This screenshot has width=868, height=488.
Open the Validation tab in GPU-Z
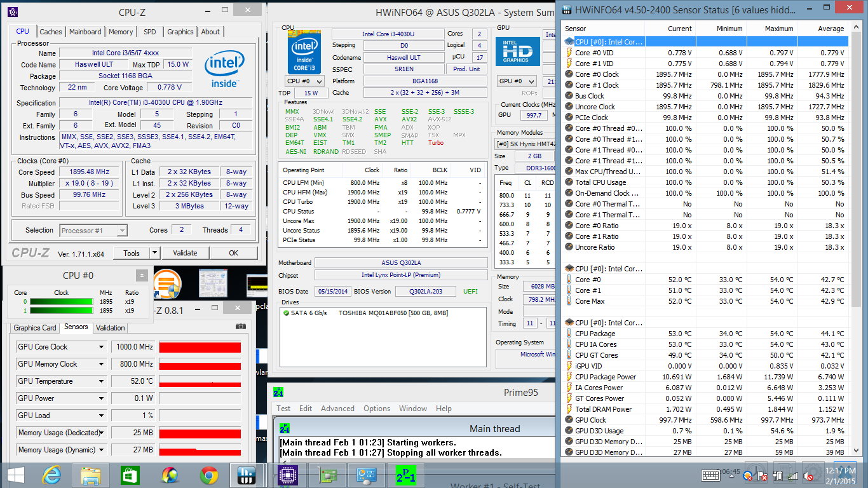[x=111, y=328]
